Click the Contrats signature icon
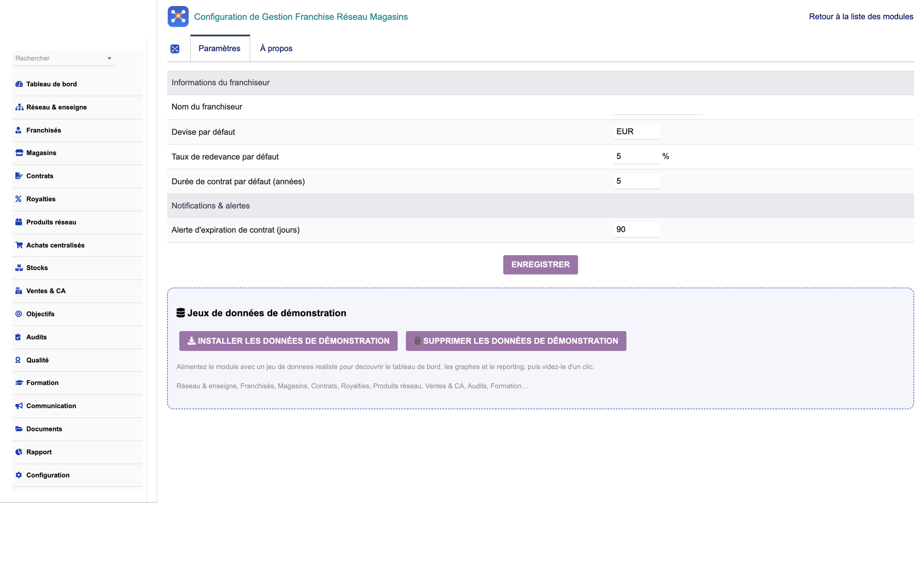The width and height of the screenshot is (924, 572). (19, 176)
